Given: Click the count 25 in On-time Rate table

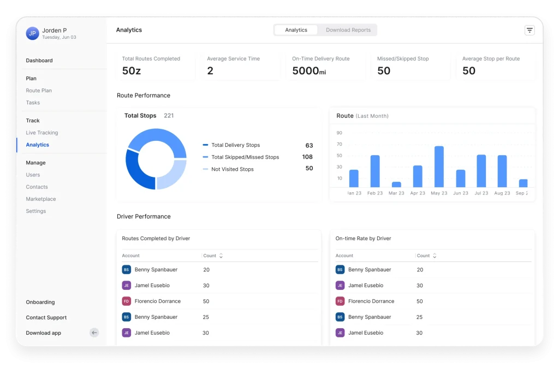Looking at the screenshot, I should point(420,317).
